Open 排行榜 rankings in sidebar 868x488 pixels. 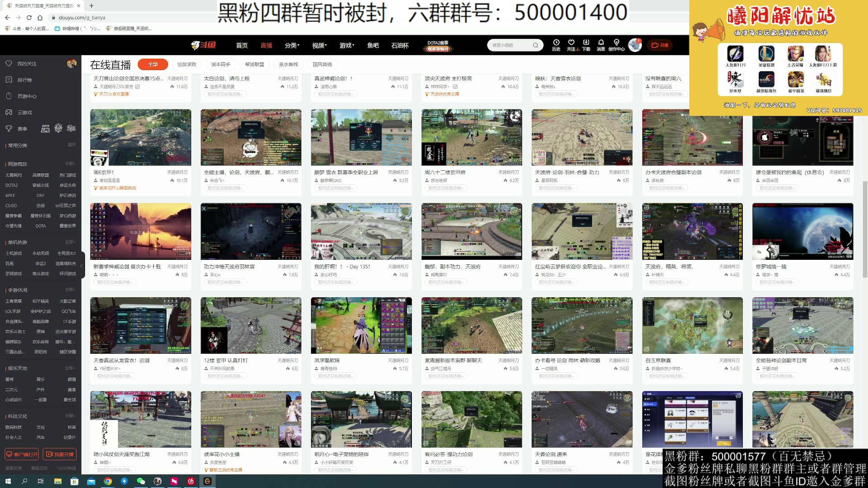9,80
